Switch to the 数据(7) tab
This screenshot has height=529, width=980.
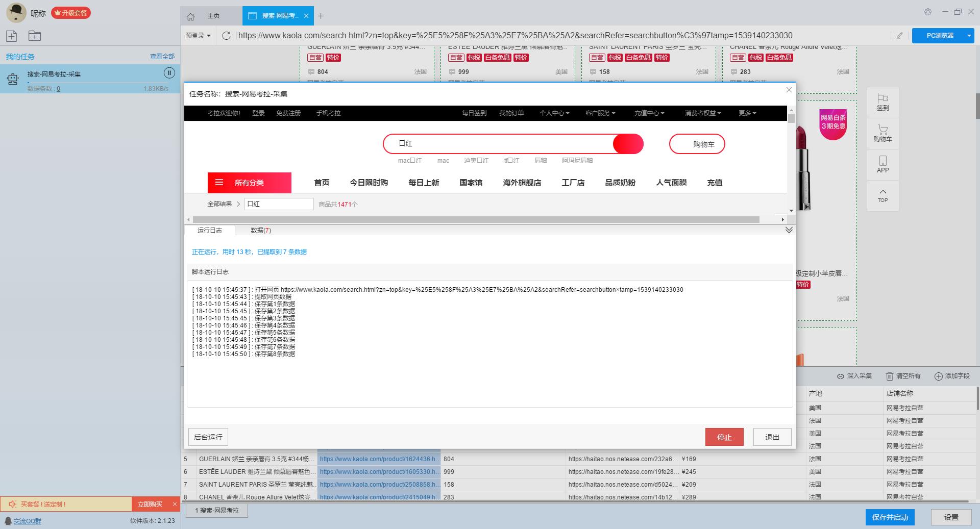click(261, 231)
